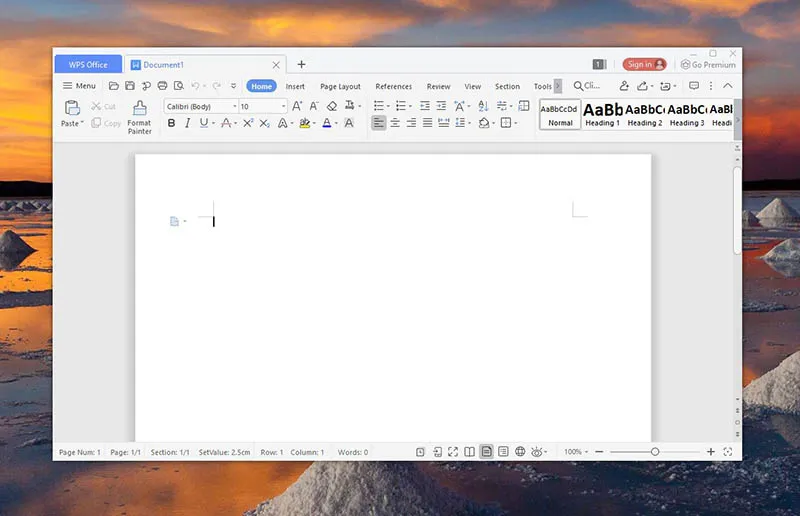Increase the font size with grow icon
The image size is (800, 516).
point(297,106)
